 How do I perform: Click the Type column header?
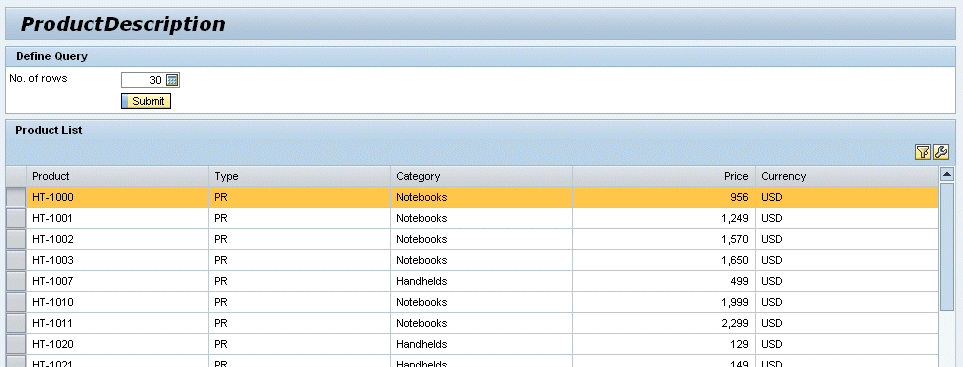300,176
